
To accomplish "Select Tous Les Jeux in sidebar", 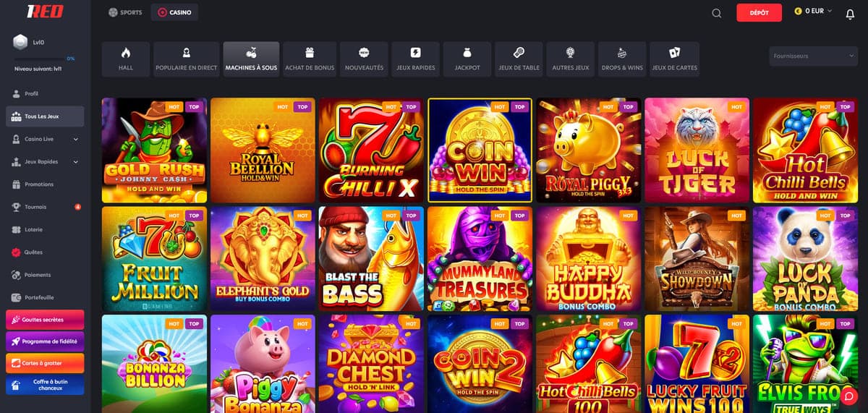I will click(45, 116).
